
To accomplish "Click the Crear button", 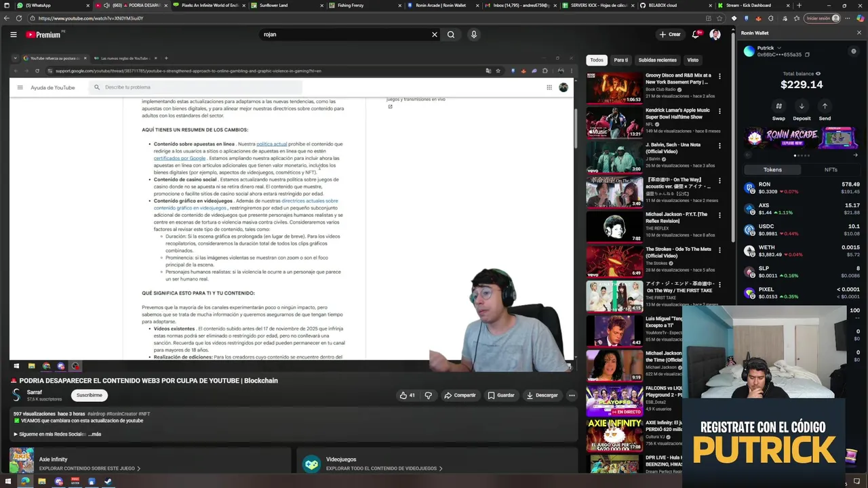I will click(669, 35).
